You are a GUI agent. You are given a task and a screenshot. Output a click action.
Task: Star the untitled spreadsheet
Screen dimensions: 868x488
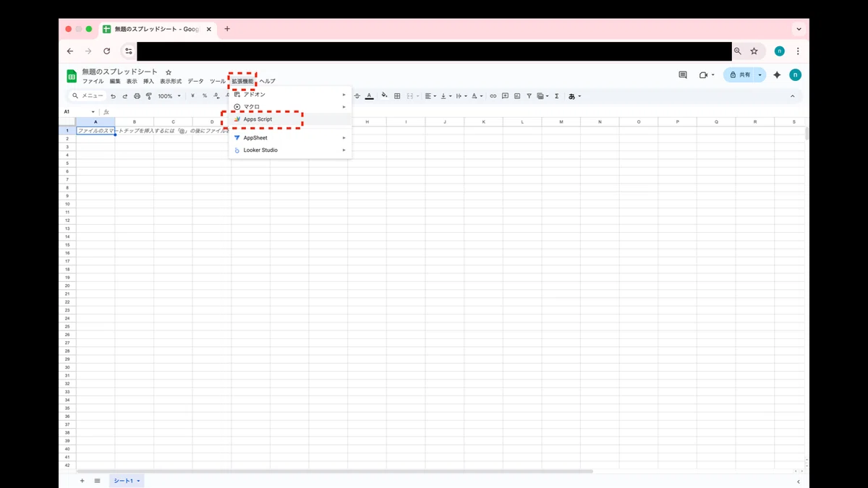pyautogui.click(x=169, y=72)
